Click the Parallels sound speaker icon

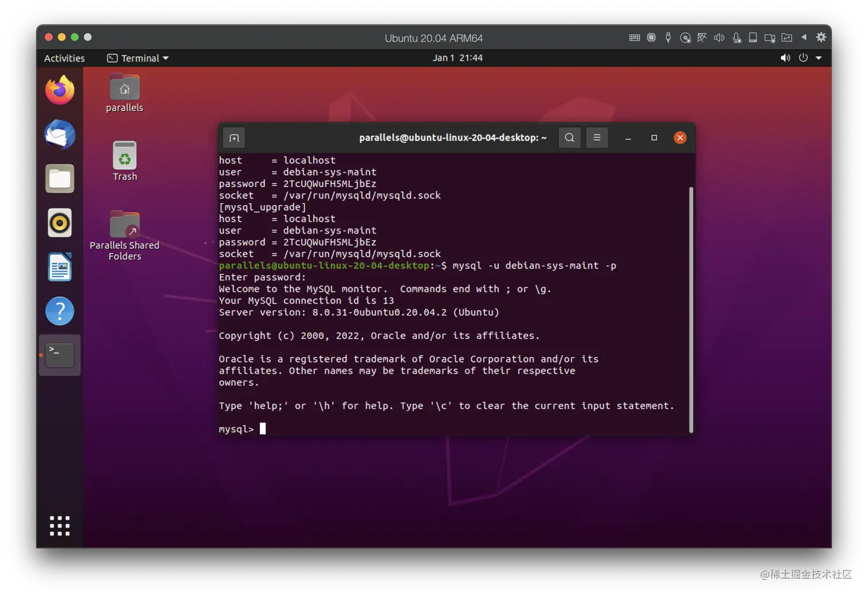pos(719,38)
